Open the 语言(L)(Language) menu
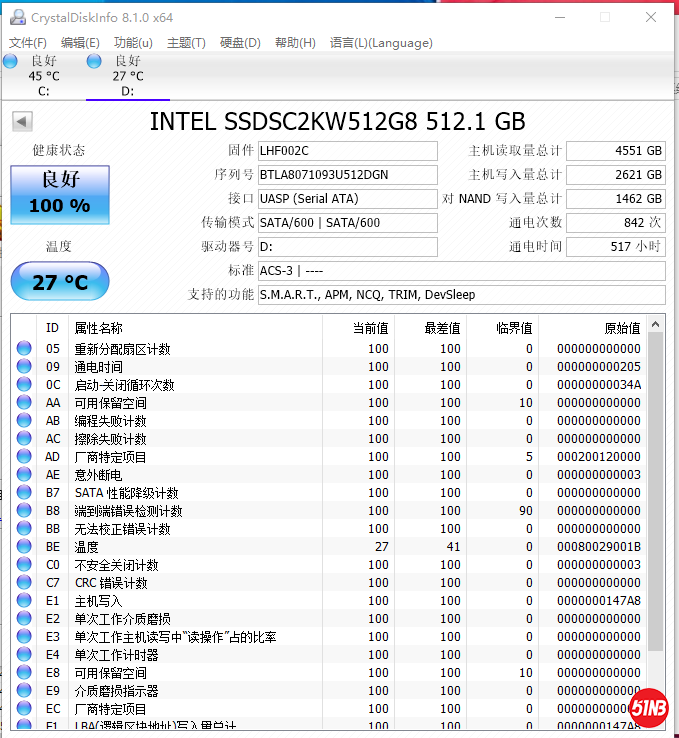Viewport: 679px width, 738px height. coord(381,43)
